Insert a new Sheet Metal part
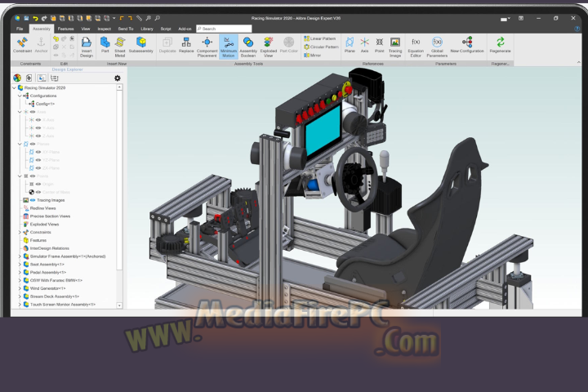Screen dimensions: 588x392 click(120, 47)
